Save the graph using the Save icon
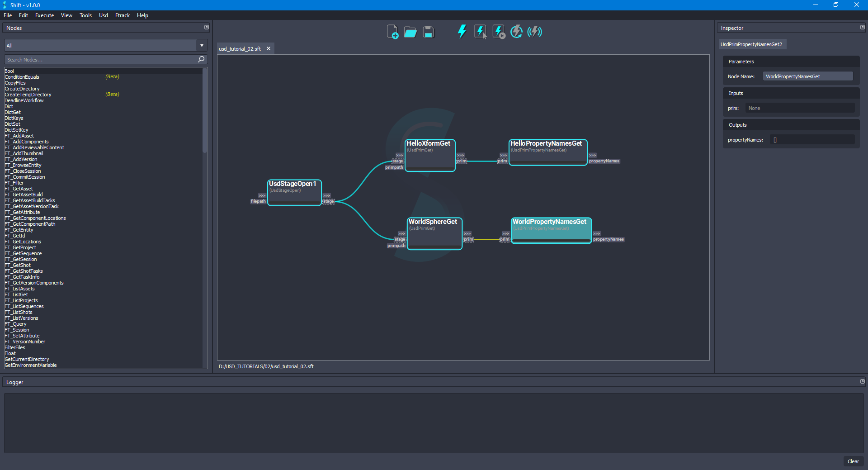This screenshot has height=470, width=868. coord(428,32)
